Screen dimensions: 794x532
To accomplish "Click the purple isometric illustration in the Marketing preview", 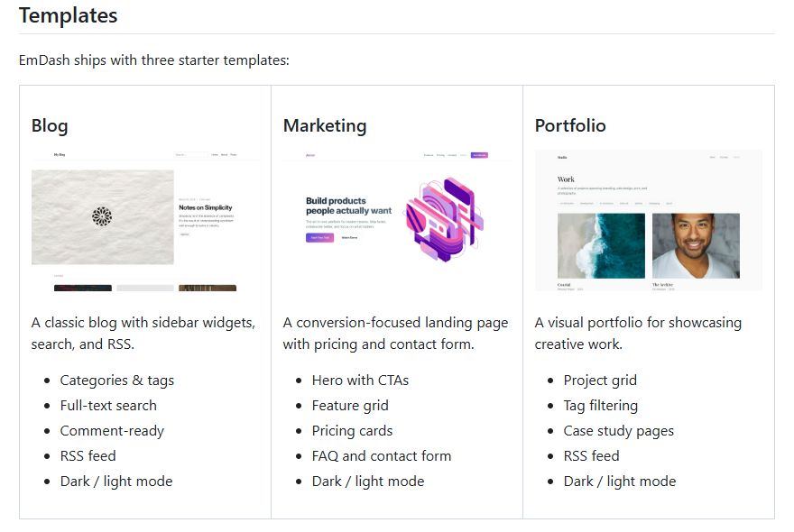I will pos(443,218).
